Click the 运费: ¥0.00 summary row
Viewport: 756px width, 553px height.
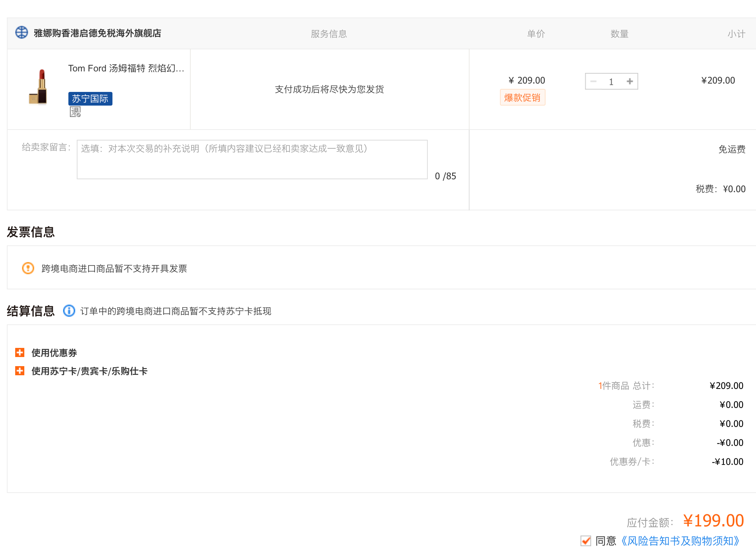[x=688, y=405]
